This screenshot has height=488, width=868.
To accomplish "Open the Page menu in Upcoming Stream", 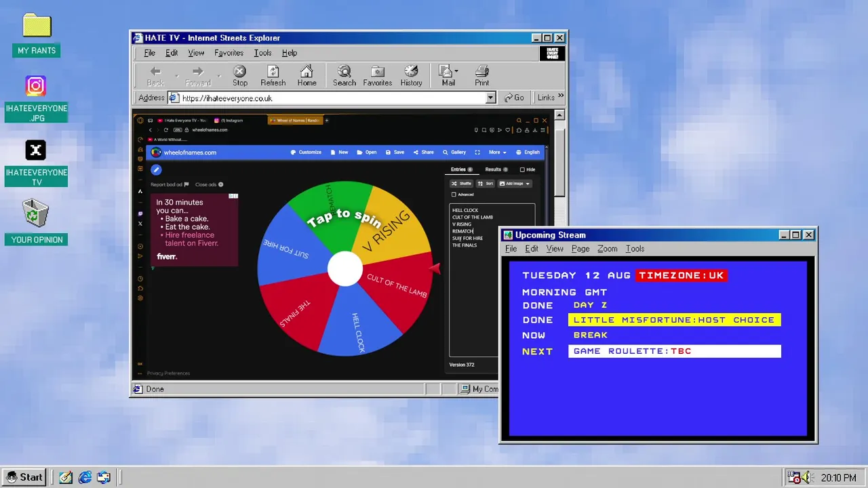I will click(580, 249).
